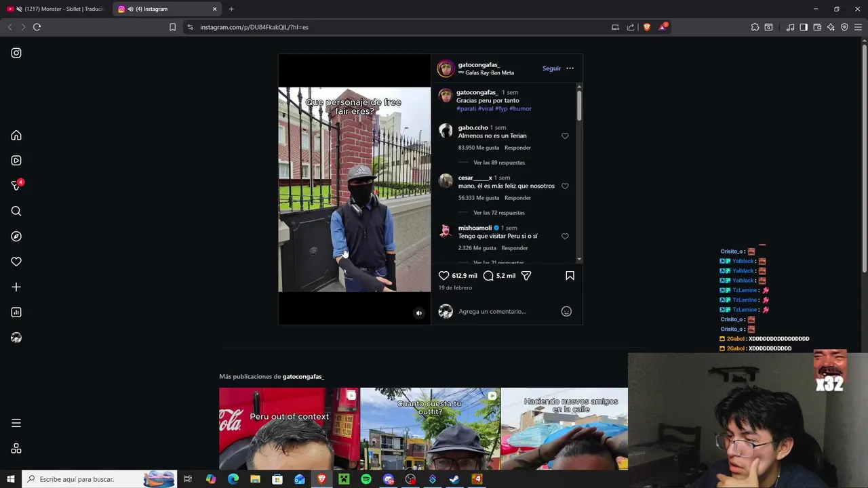This screenshot has height=488, width=868.
Task: Open Steam from the taskbar
Action: pyautogui.click(x=455, y=479)
